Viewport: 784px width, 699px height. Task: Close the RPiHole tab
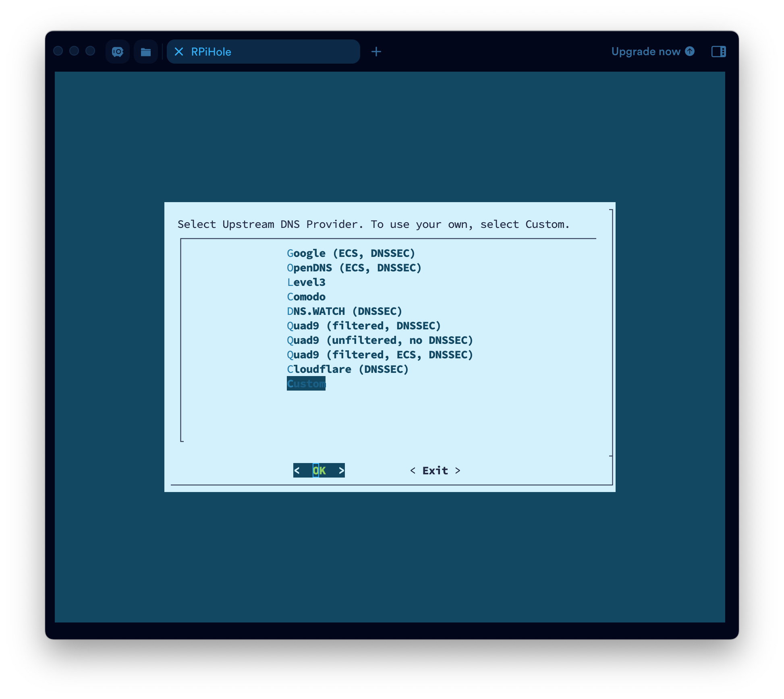tap(179, 52)
